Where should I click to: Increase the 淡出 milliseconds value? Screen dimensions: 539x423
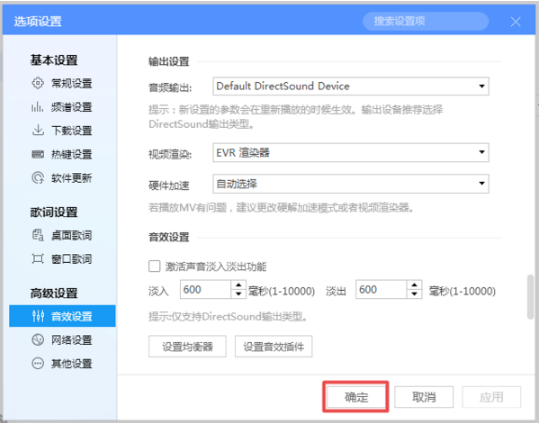coord(414,285)
